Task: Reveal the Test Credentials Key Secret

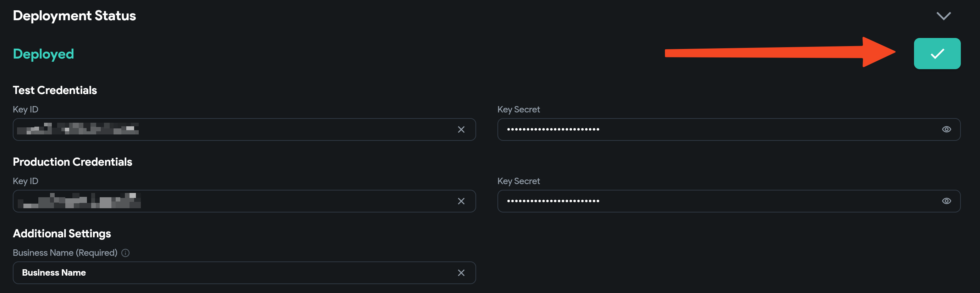Action: tap(947, 129)
